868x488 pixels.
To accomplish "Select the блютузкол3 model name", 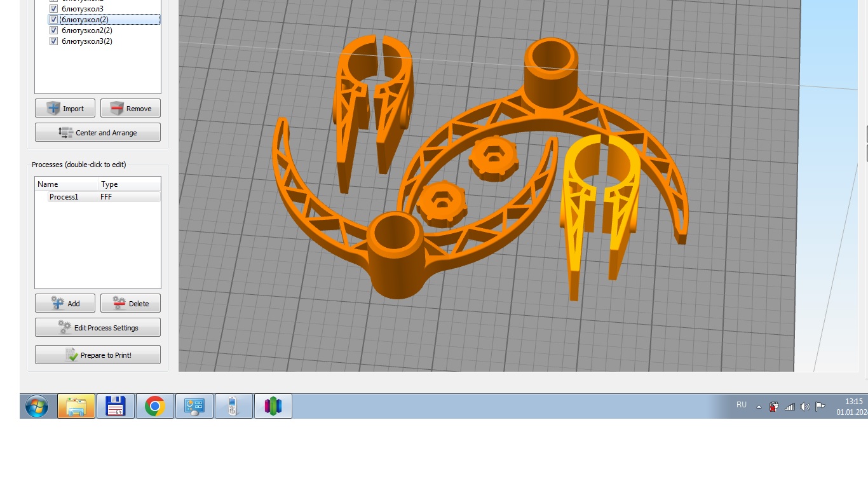I will 83,9.
